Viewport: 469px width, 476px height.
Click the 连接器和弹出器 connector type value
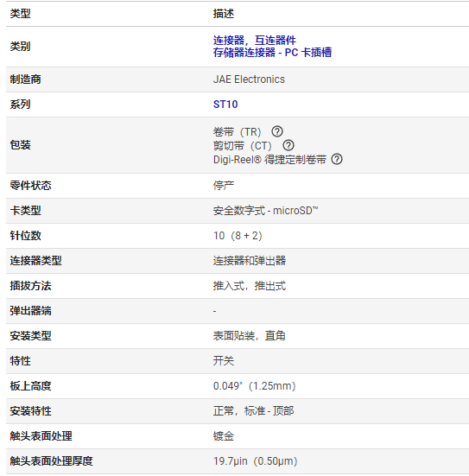pos(250,261)
